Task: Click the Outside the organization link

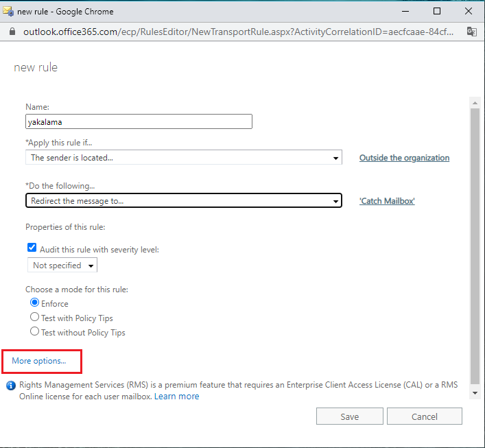Action: 404,158
